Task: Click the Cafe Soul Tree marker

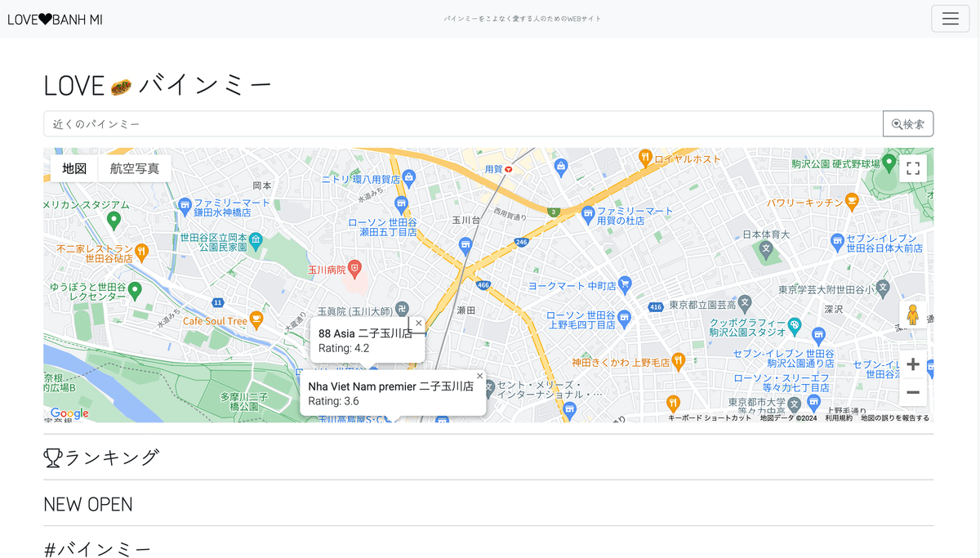Action: (256, 319)
